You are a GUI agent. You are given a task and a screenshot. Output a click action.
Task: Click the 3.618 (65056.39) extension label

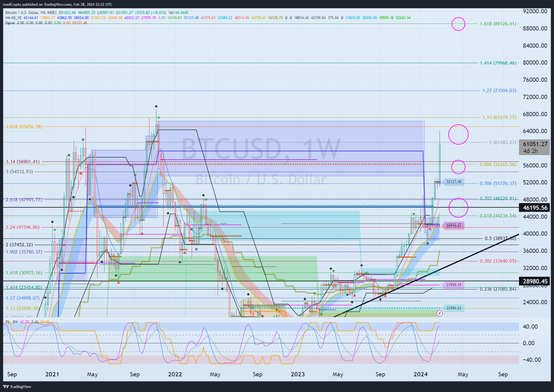click(24, 127)
